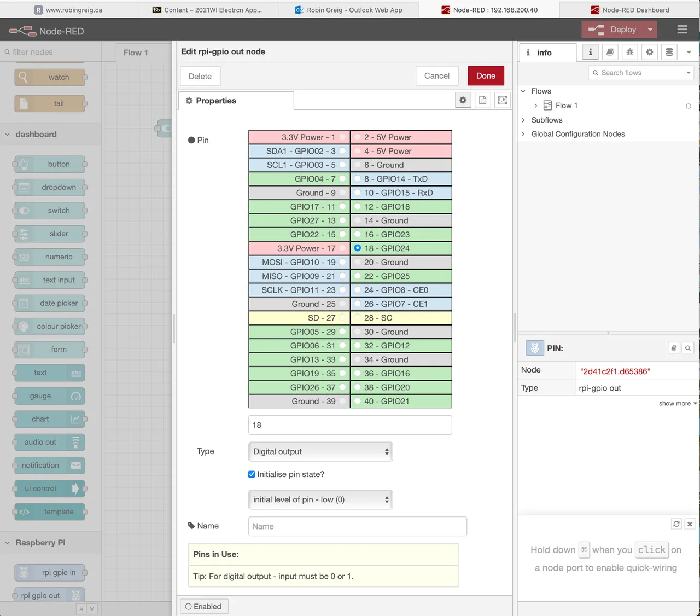Image resolution: width=700 pixels, height=616 pixels.
Task: Click the help book icon beside PIN
Action: point(674,348)
